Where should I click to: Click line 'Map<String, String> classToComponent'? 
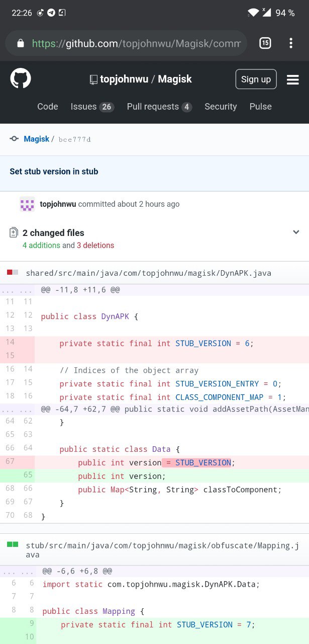pos(180,490)
